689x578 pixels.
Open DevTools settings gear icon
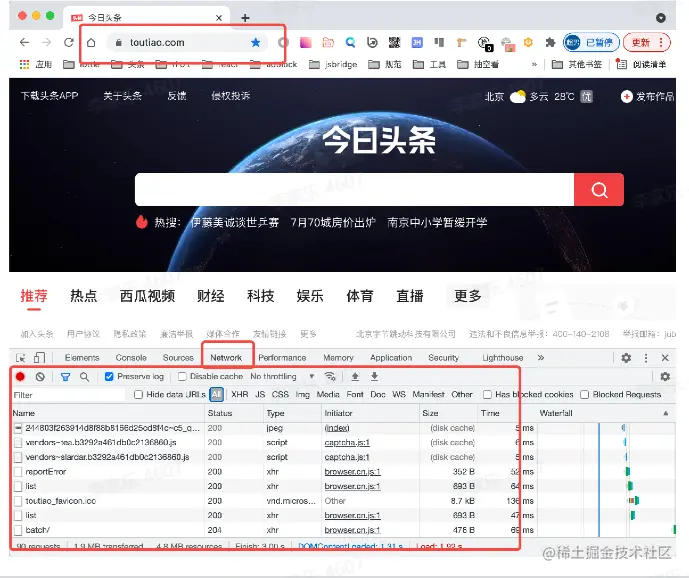click(x=626, y=358)
